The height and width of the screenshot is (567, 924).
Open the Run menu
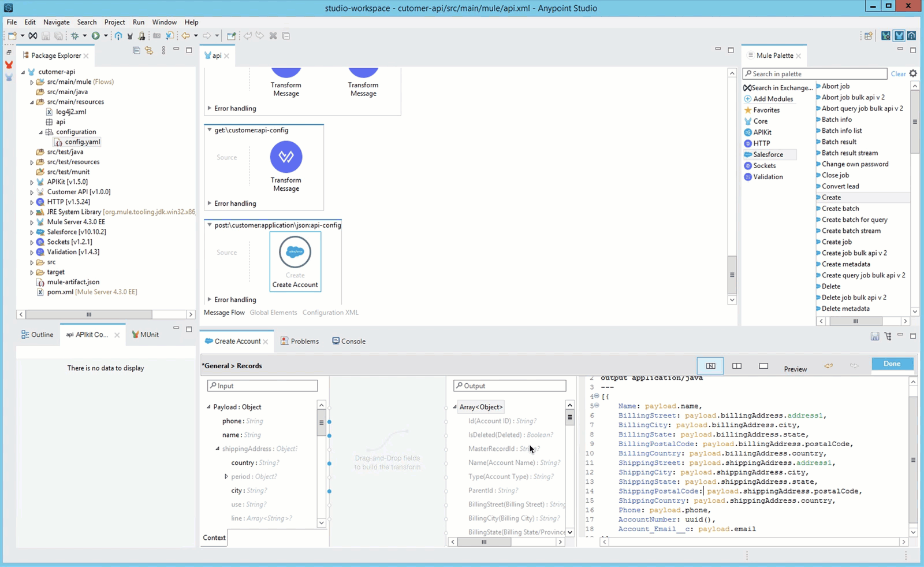click(139, 22)
